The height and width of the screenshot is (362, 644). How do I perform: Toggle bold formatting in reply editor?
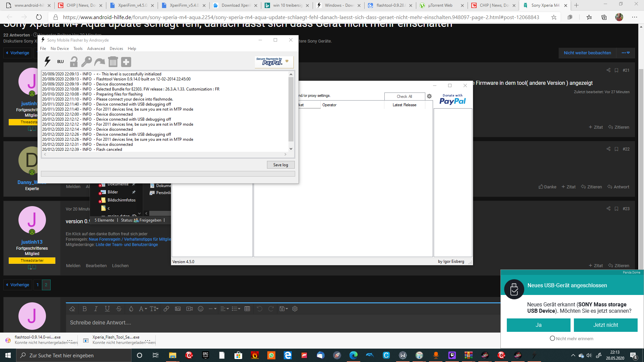85,309
